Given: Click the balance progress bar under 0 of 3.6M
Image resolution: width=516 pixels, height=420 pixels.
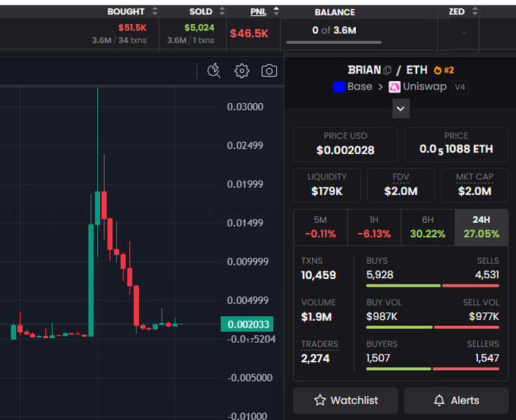Looking at the screenshot, I should pyautogui.click(x=334, y=42).
